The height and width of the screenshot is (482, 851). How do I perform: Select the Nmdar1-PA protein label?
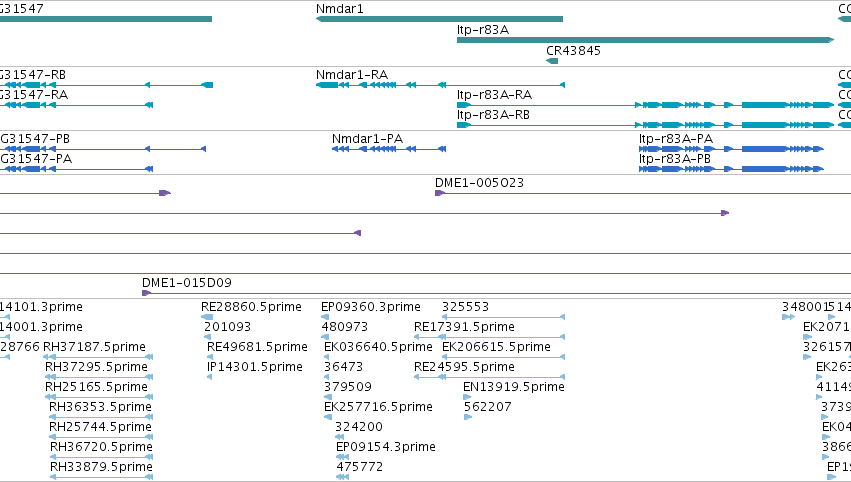[367, 139]
